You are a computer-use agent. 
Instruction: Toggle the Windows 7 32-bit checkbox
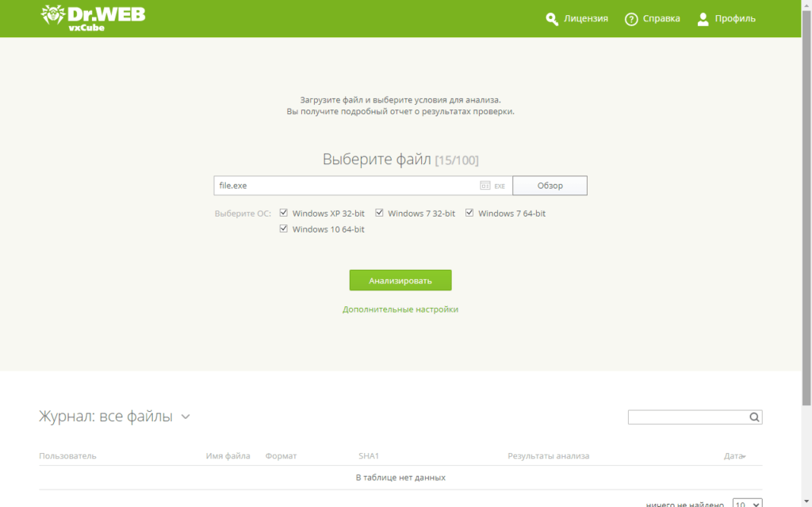379,213
